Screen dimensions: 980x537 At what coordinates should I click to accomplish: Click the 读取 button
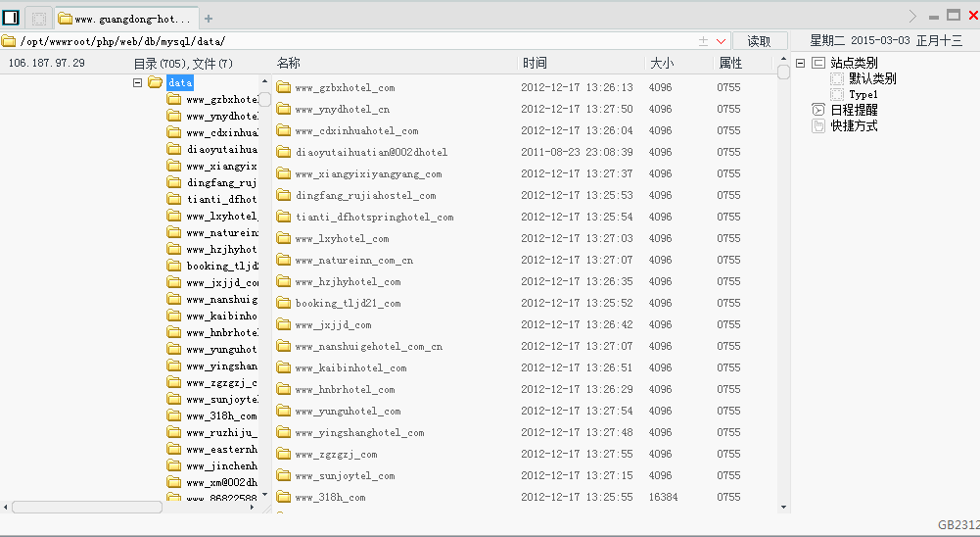(x=760, y=41)
